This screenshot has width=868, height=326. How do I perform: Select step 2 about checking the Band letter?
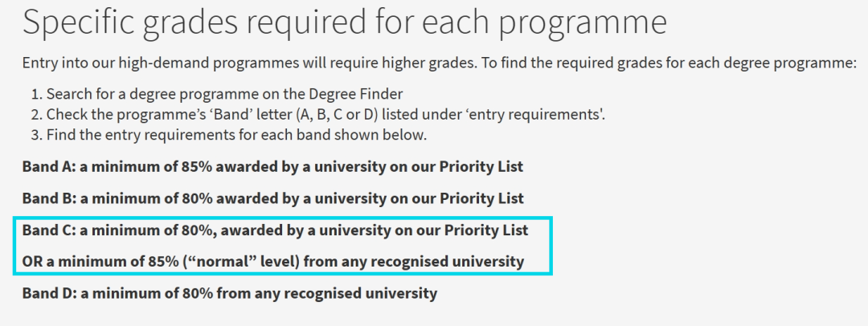[x=318, y=115]
